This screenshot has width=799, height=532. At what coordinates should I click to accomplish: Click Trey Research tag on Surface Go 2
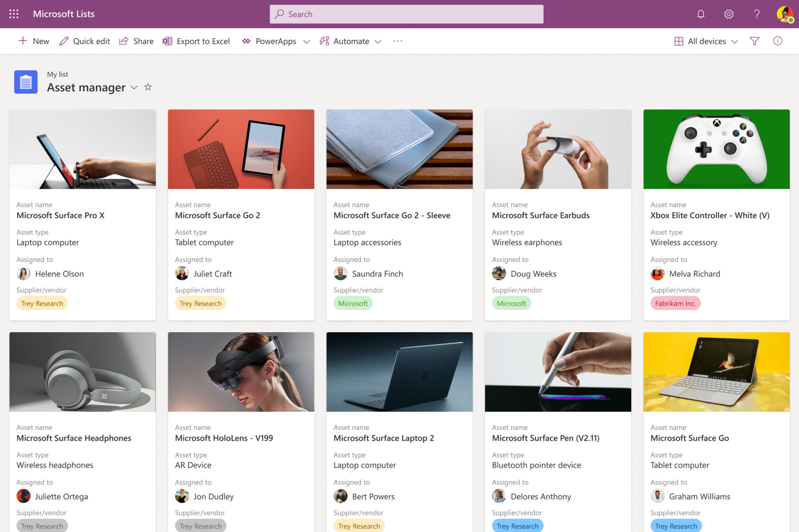coord(201,303)
